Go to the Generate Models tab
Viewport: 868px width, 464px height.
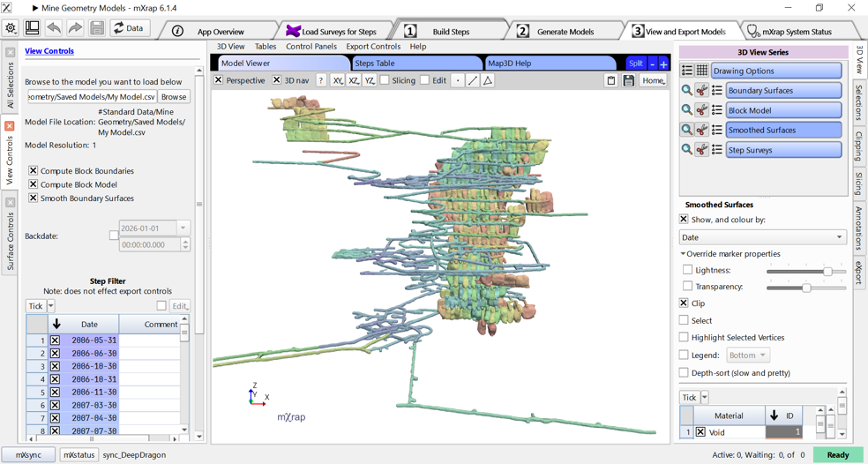tap(565, 31)
